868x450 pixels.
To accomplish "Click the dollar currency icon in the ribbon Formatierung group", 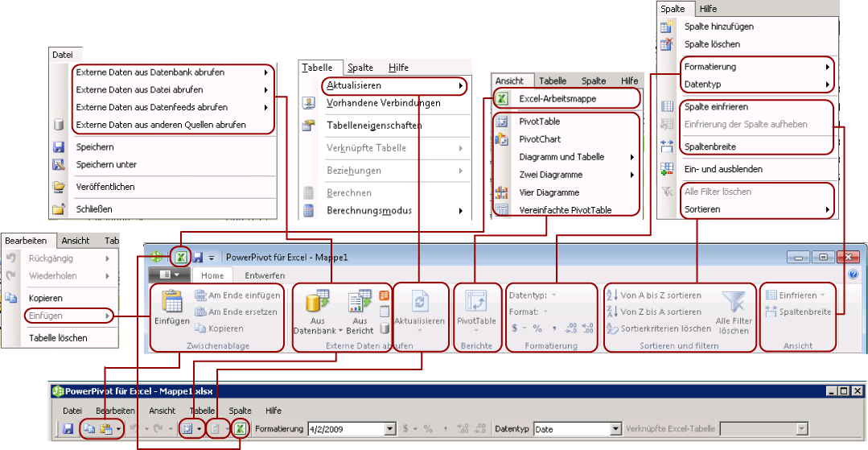I will click(x=515, y=328).
